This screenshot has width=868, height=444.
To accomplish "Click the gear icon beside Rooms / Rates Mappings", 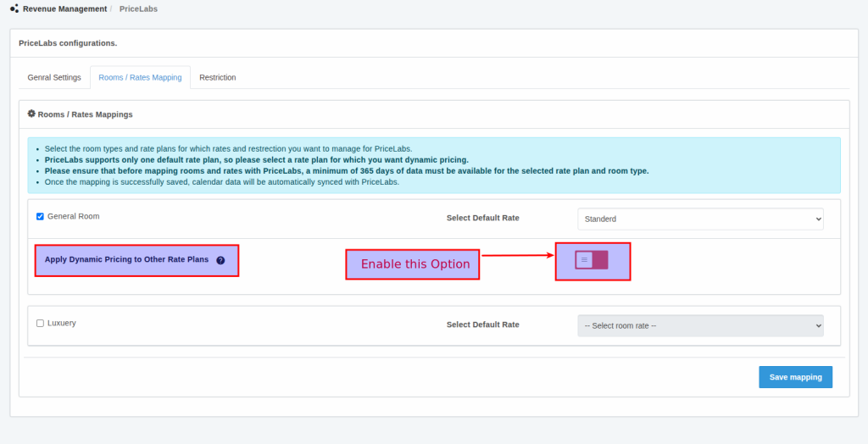I will (31, 114).
